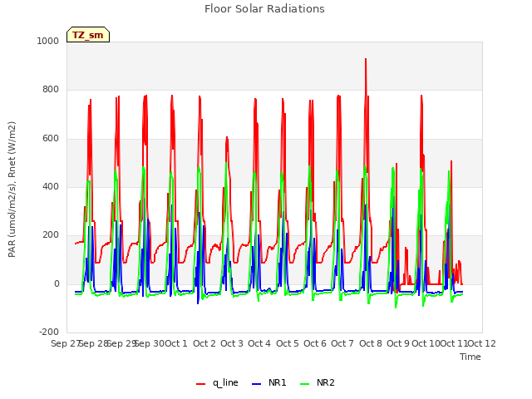Viewport: 532px width, 399px height.
Task: Click the Oct 4 x-axis tick label
Action: tap(259, 343)
